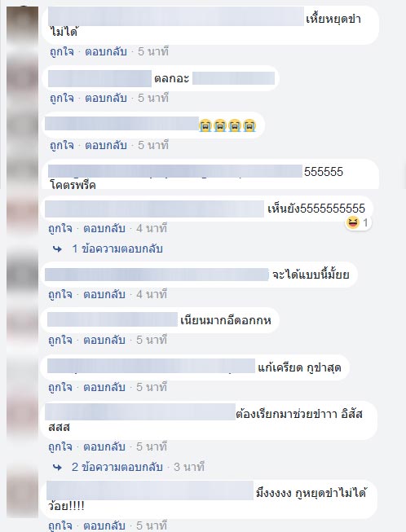Reply to the ต้องเรียกมาช่วยขำาา comment
Image resolution: width=406 pixels, height=532 pixels.
coord(104,446)
